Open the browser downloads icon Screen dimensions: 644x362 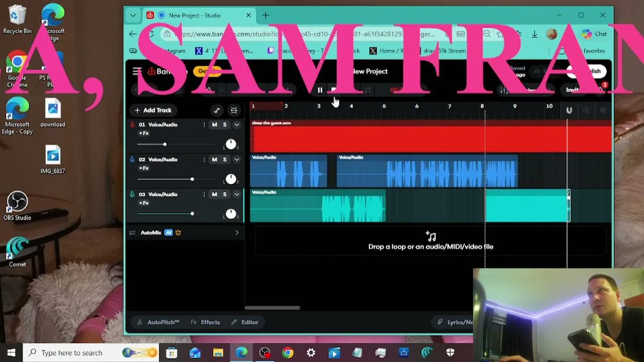534,34
